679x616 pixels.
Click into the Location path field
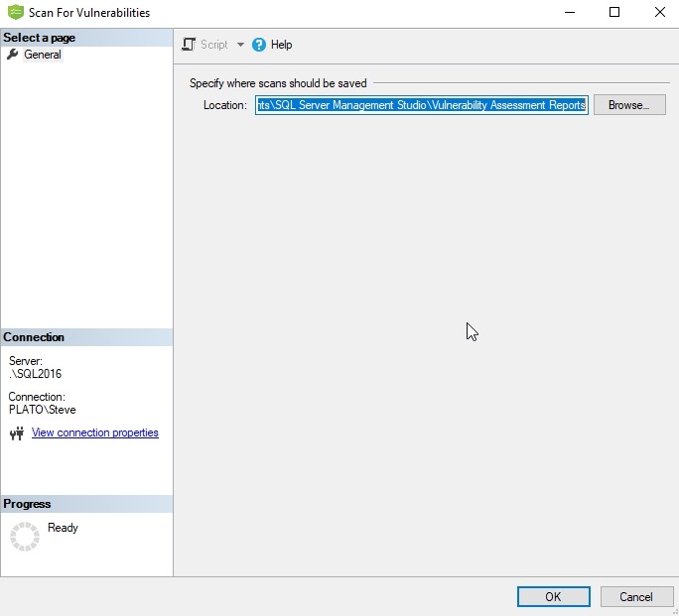421,105
